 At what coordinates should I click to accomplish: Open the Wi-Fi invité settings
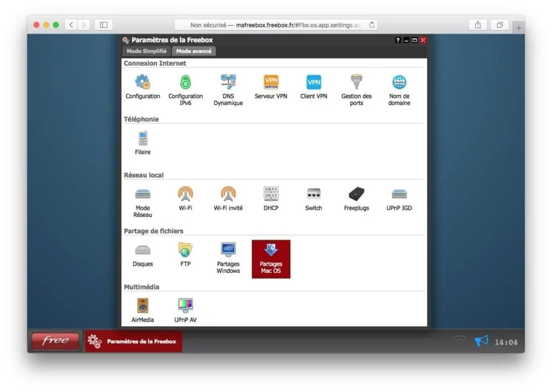click(x=228, y=198)
